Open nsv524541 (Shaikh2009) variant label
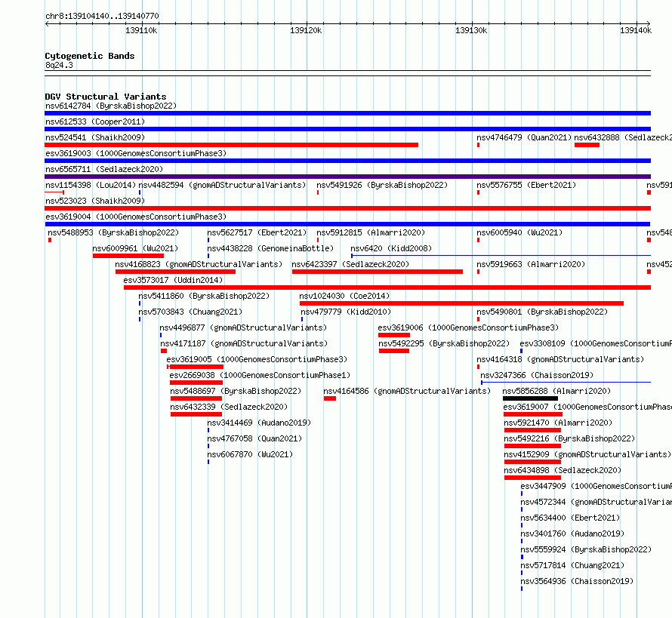Viewport: 672px width, 618px height. (95, 137)
